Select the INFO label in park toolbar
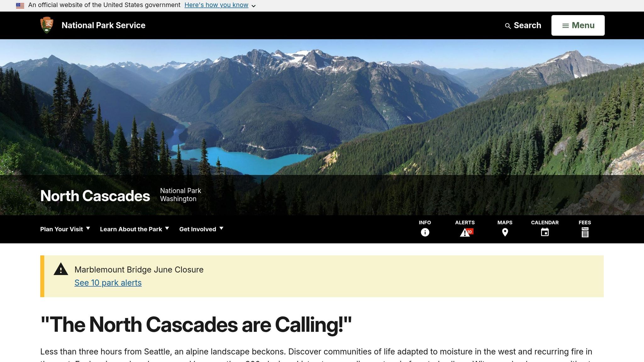644x362 pixels. (x=425, y=222)
